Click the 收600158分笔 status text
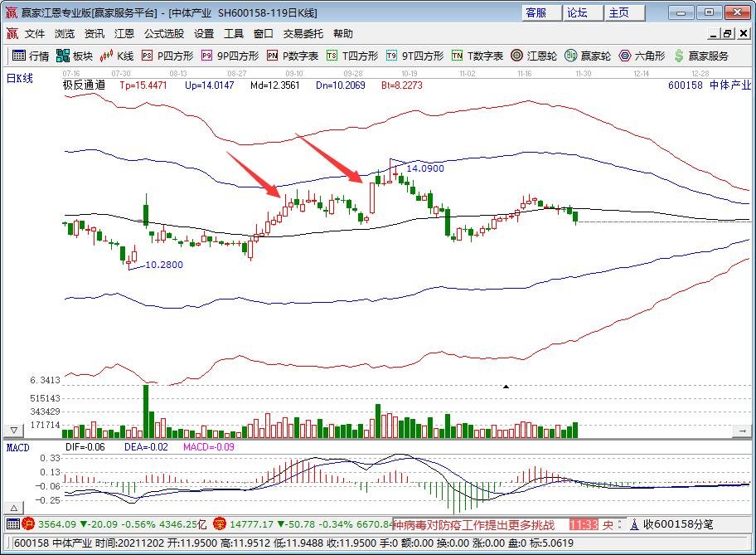Screen dimensions: 756x555 (678, 524)
